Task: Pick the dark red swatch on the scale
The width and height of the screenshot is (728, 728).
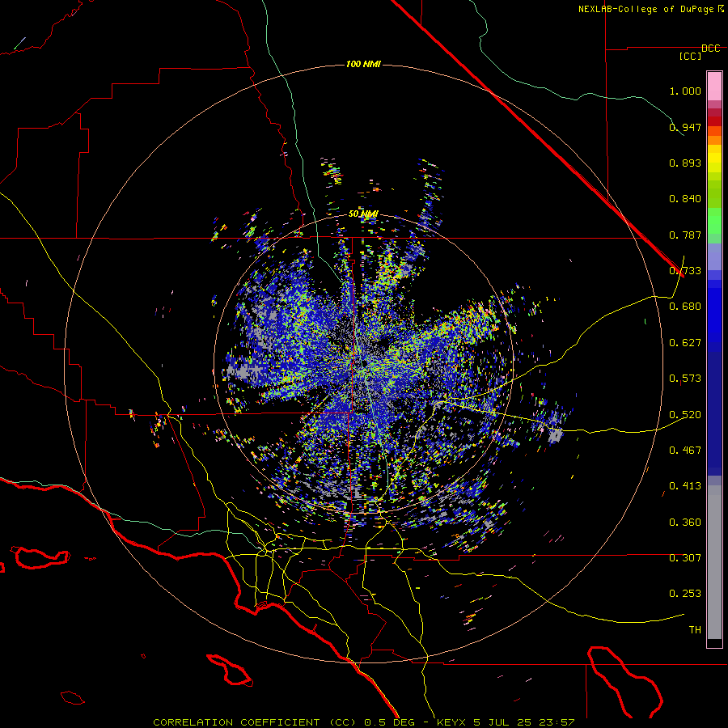Action: pyautogui.click(x=714, y=121)
